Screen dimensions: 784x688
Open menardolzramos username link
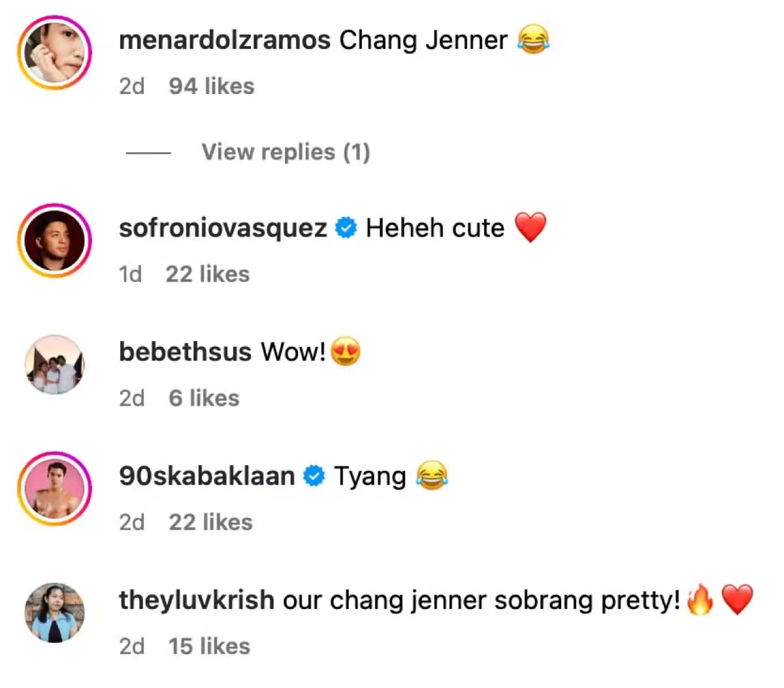tap(224, 41)
